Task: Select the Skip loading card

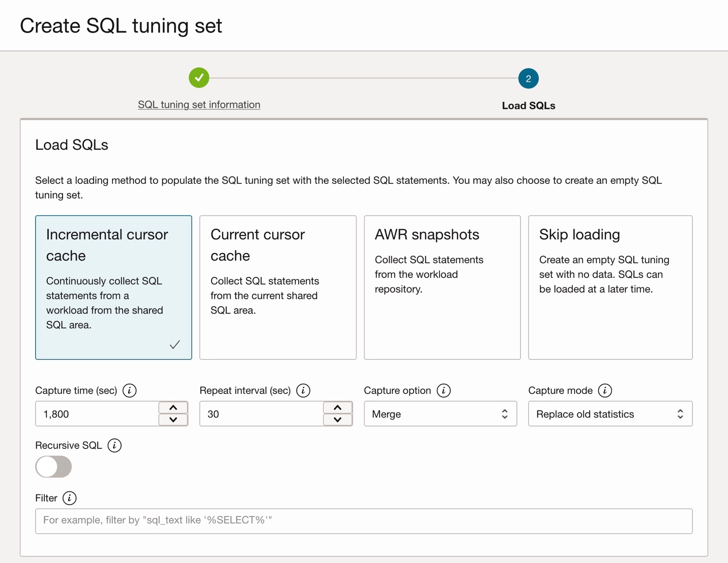Action: (610, 287)
